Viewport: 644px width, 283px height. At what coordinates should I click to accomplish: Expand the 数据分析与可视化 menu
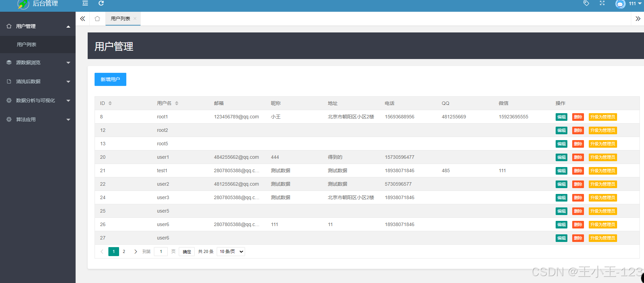(38, 100)
